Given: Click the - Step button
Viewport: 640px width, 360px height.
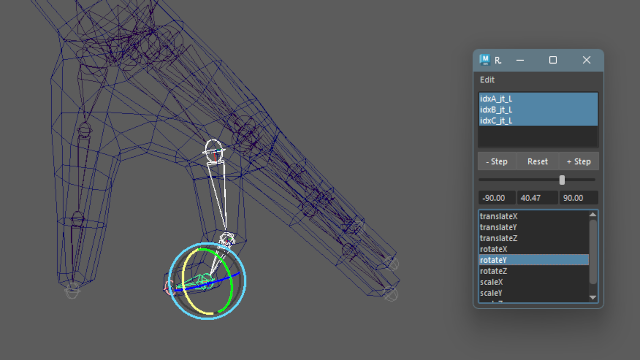Looking at the screenshot, I should click(497, 162).
